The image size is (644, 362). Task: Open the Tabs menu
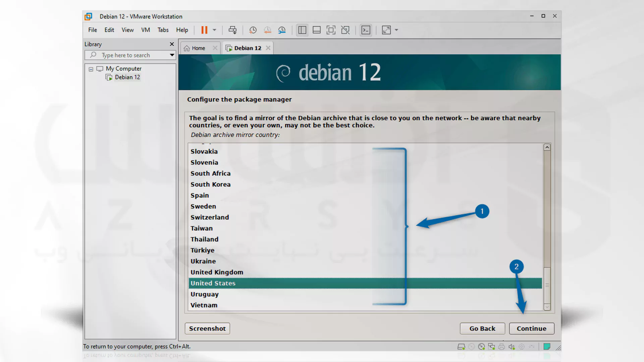click(163, 30)
